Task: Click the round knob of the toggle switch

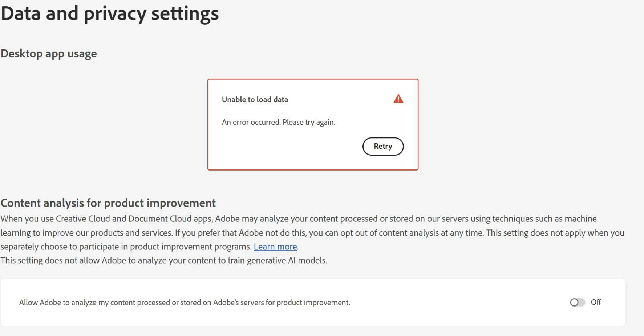Action: click(574, 302)
